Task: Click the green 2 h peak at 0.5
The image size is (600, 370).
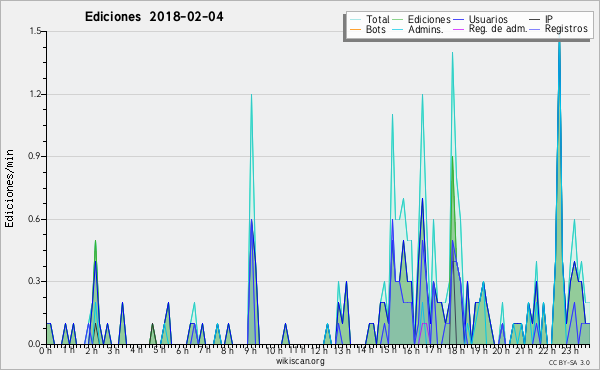Action: [x=95, y=241]
